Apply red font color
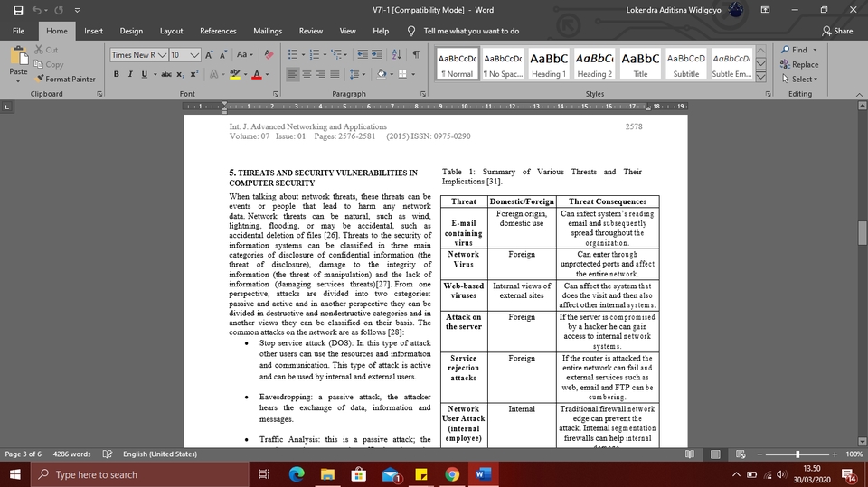868x487 pixels. click(x=256, y=74)
